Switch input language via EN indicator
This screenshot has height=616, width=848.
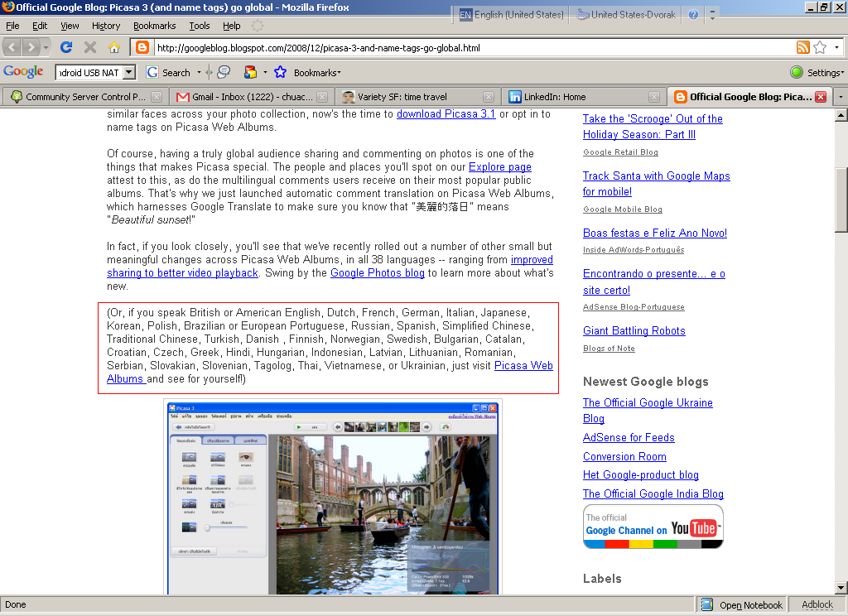pos(465,15)
